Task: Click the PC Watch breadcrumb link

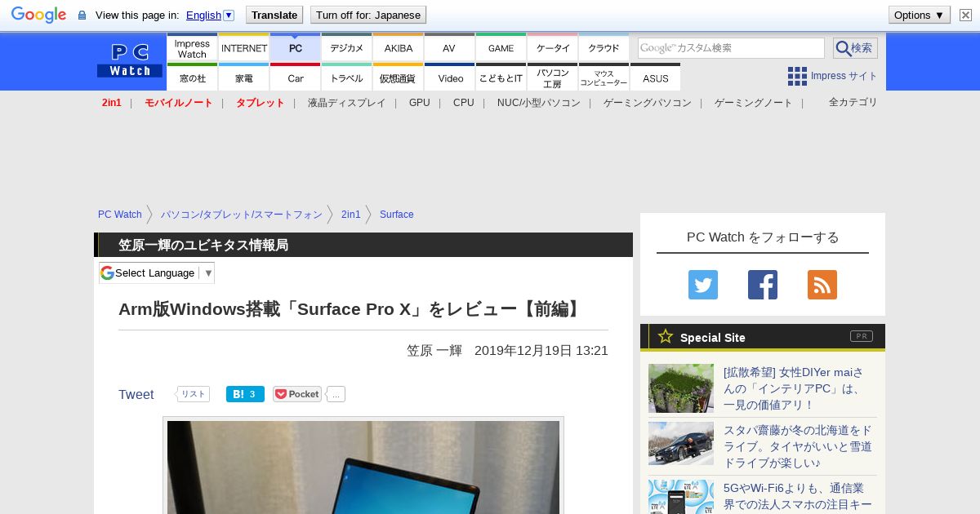Action: (120, 215)
